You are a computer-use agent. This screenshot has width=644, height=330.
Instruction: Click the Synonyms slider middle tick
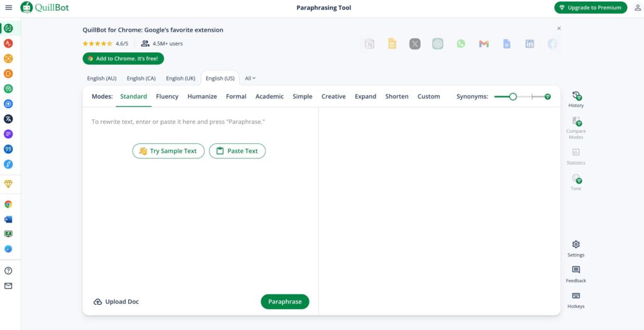click(532, 96)
